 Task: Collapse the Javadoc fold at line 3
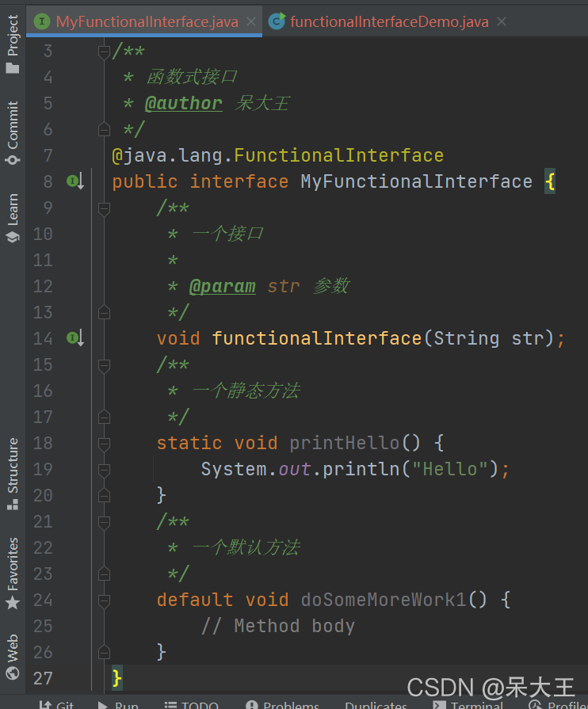[x=104, y=51]
